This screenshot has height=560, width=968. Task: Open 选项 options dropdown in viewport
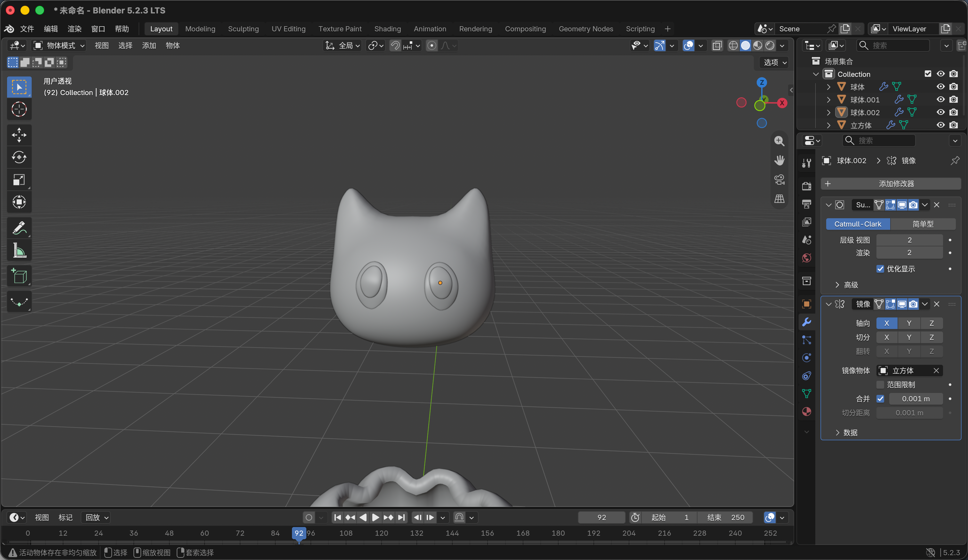click(775, 62)
